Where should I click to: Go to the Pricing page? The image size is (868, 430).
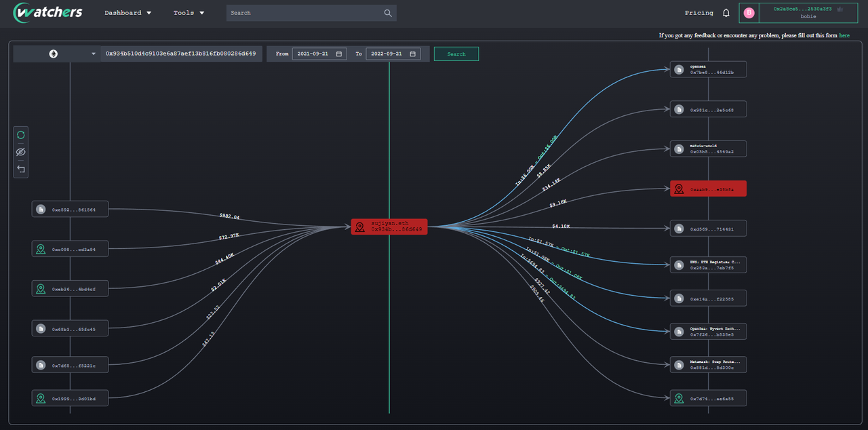[x=698, y=13]
